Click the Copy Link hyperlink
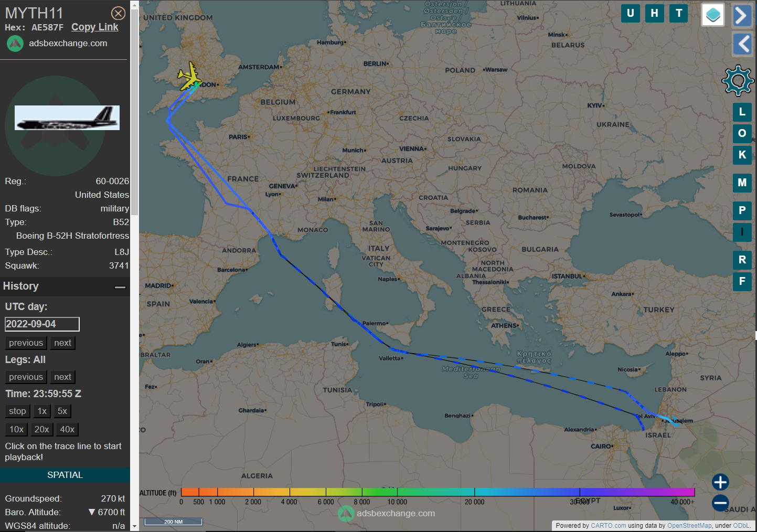Image resolution: width=757 pixels, height=532 pixels. click(x=95, y=27)
